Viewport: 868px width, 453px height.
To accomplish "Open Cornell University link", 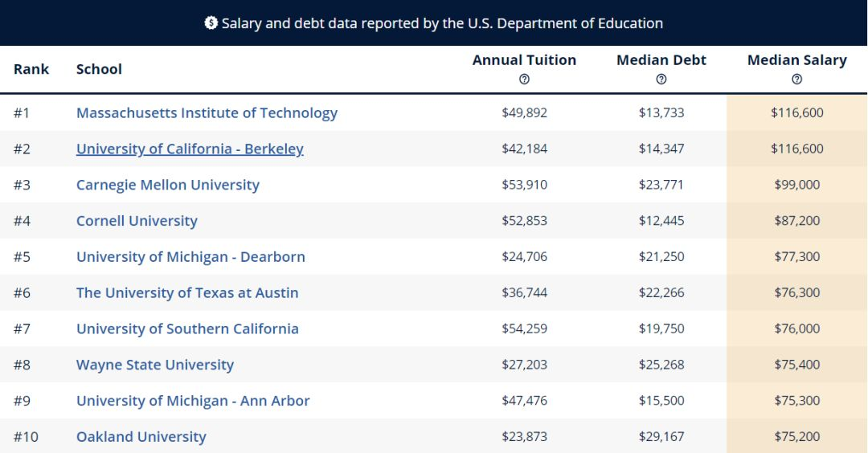I will click(x=137, y=221).
